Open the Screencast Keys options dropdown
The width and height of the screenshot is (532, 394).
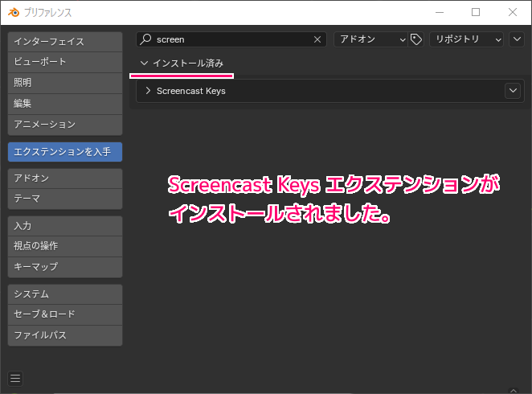pos(513,91)
